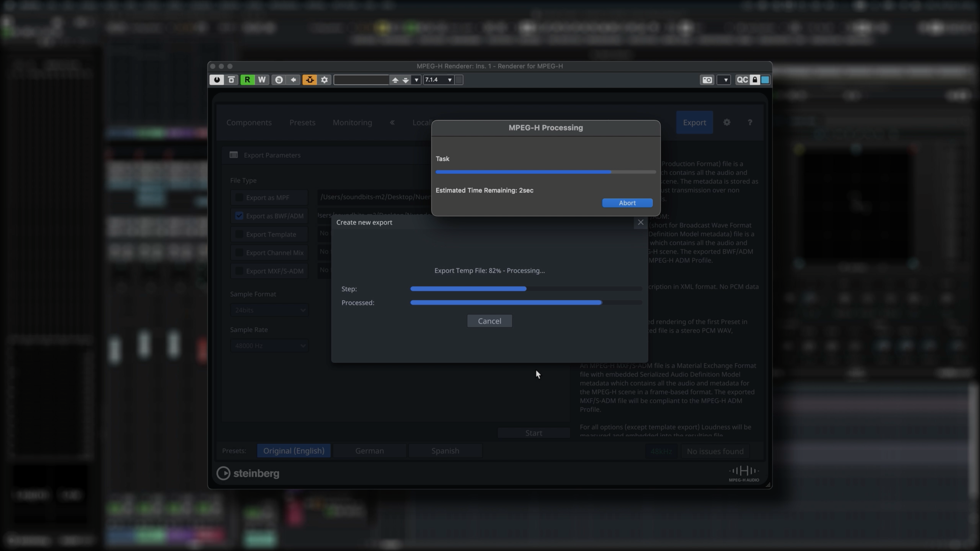Select the German preset
Image resolution: width=980 pixels, height=551 pixels.
click(369, 451)
